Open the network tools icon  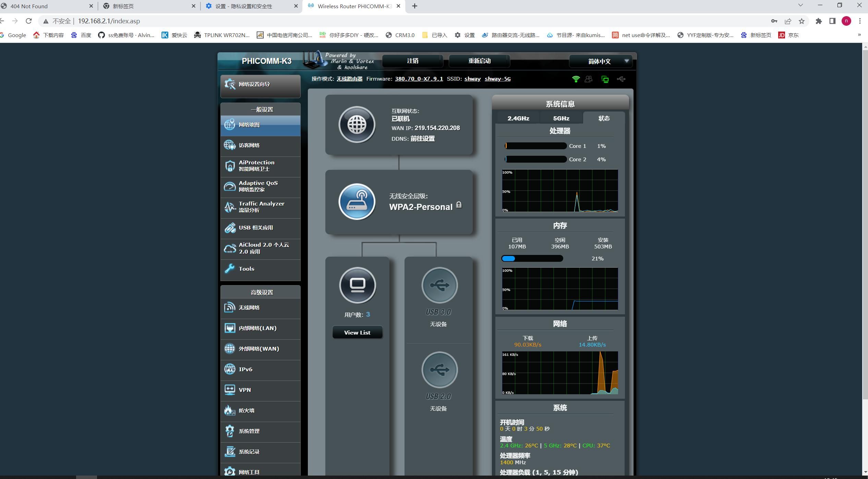pos(230,471)
